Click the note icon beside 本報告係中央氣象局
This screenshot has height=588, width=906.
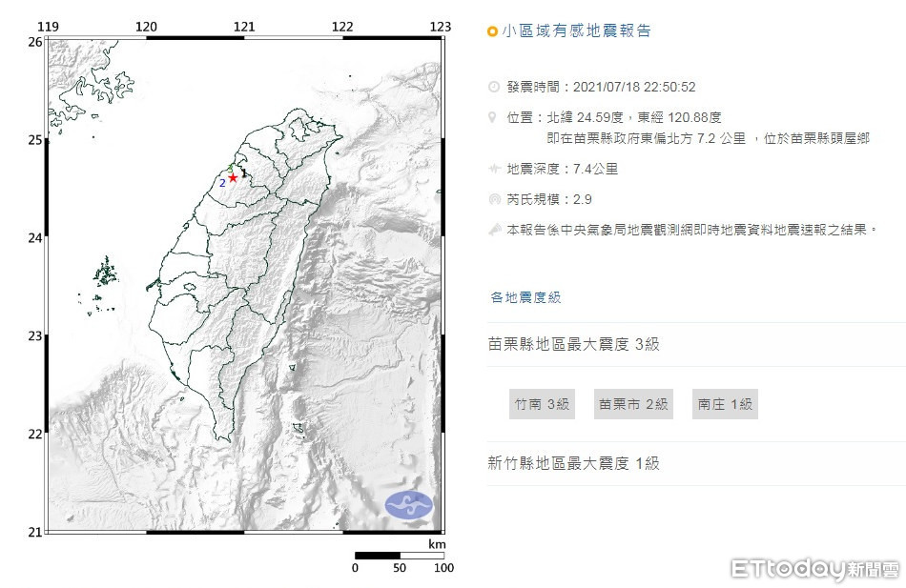click(493, 230)
